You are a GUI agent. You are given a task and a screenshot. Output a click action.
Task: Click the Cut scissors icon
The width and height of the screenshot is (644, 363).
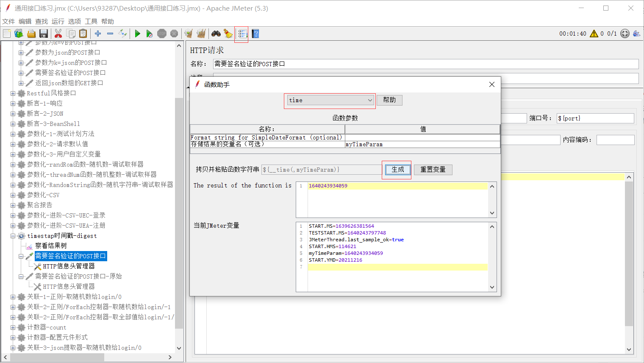58,34
